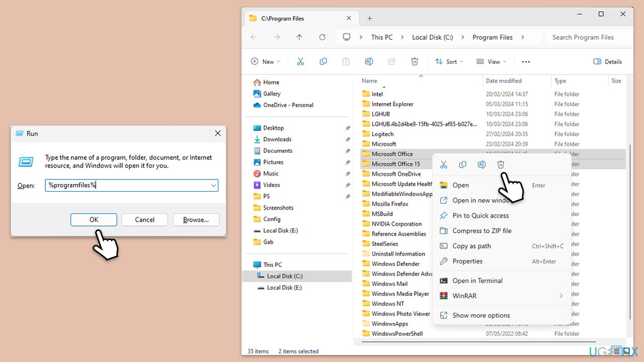The image size is (644, 362).
Task: Click Cancel in the Run dialog
Action: tap(145, 220)
